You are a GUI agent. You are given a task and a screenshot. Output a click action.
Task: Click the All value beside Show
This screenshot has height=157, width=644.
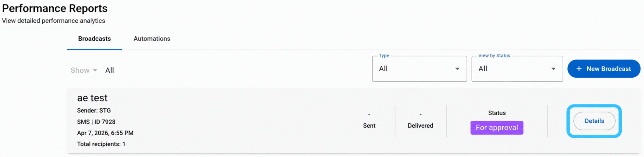(x=110, y=70)
